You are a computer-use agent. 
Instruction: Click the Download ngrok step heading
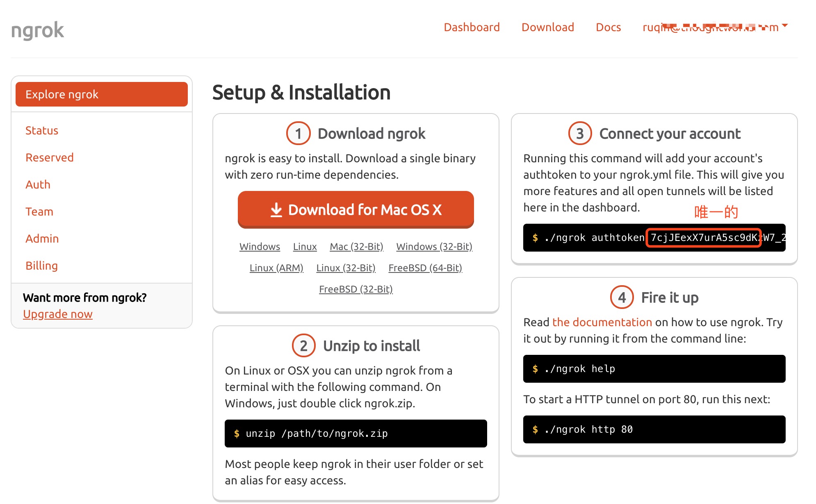(x=372, y=134)
